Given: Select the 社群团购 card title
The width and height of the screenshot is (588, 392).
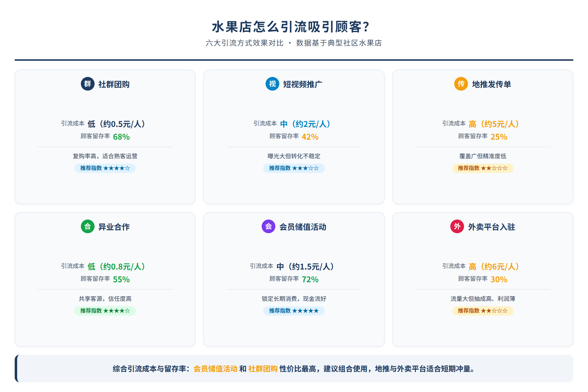Looking at the screenshot, I should point(114,84).
